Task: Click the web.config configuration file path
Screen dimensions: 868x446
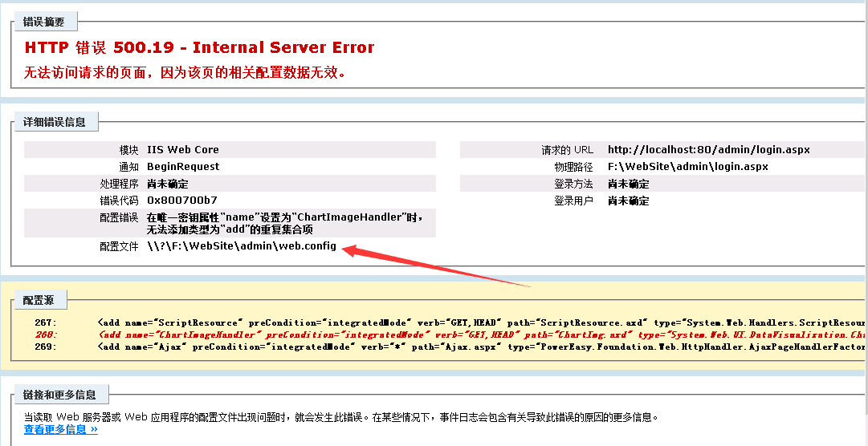Action: click(x=242, y=246)
